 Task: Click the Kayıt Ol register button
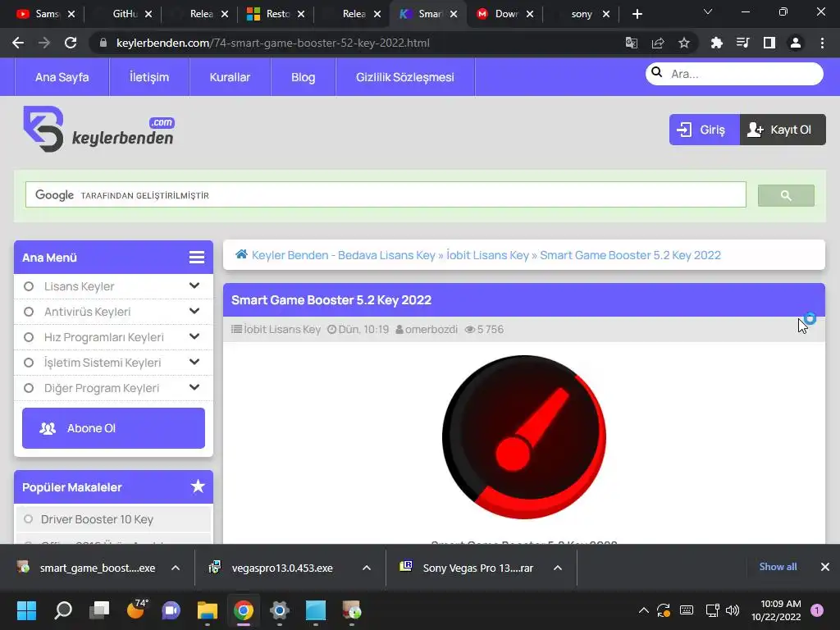[x=783, y=130]
